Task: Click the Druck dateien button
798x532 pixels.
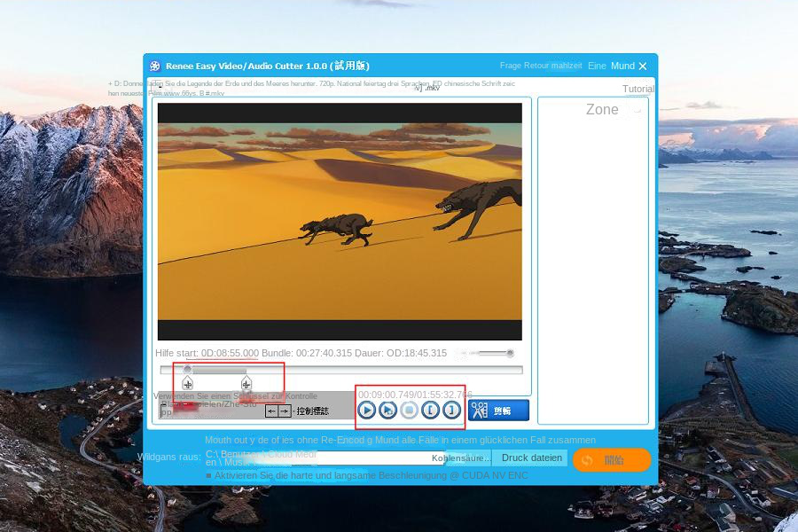Action: 532,458
